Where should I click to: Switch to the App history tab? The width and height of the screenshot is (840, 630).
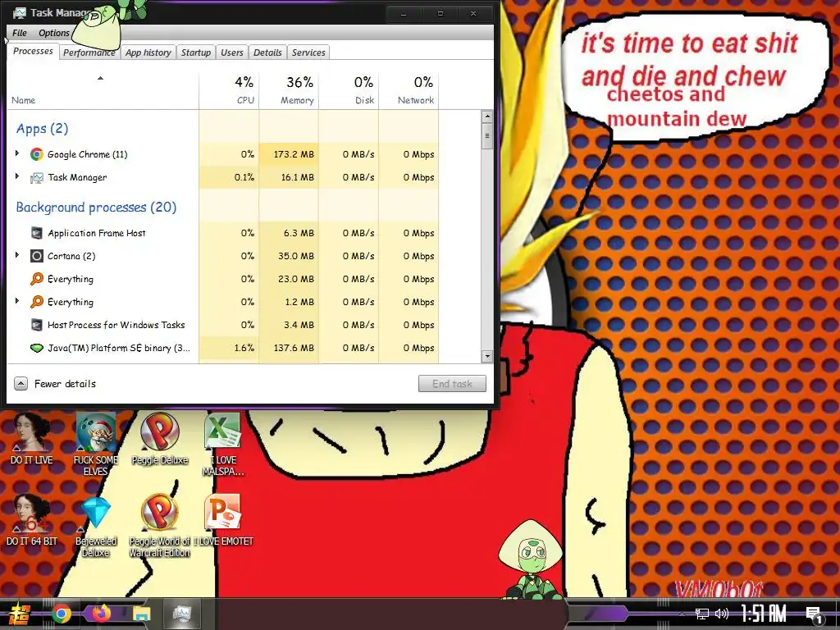click(x=148, y=52)
